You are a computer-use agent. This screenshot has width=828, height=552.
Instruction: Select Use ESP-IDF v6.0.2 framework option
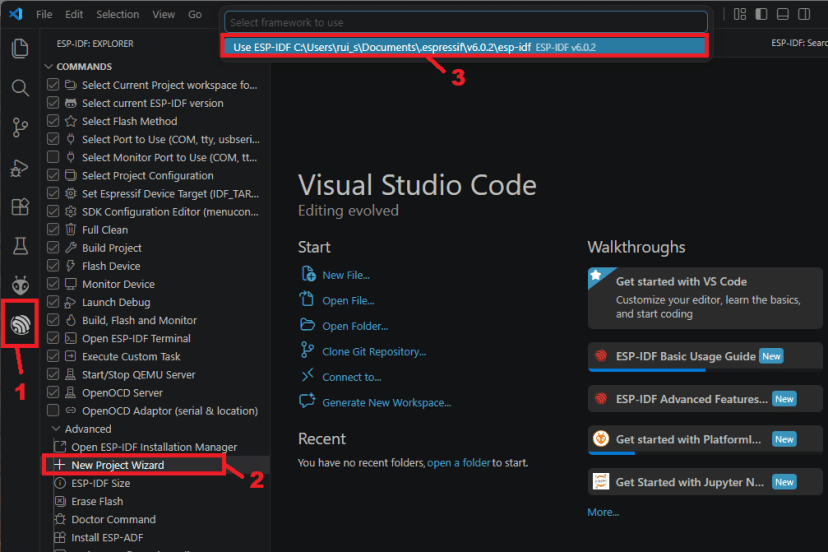tap(465, 47)
